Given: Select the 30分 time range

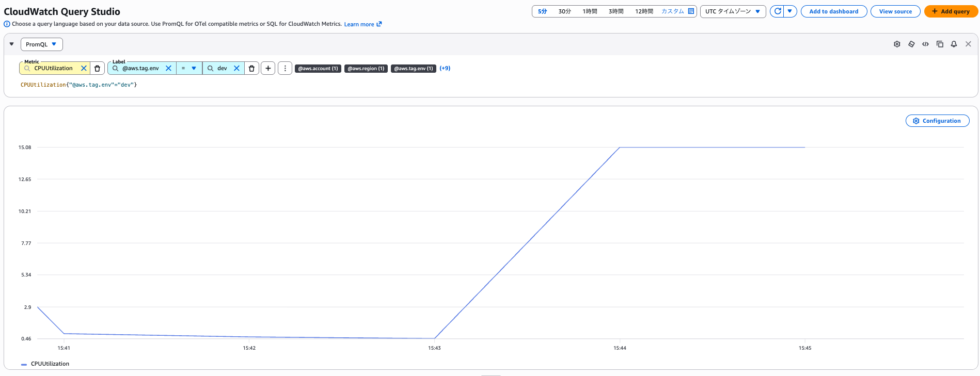Looking at the screenshot, I should coord(564,11).
